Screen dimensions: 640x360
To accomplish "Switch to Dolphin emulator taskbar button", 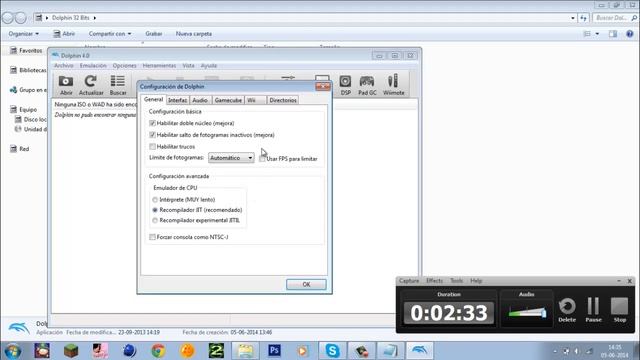I will (x=420, y=351).
